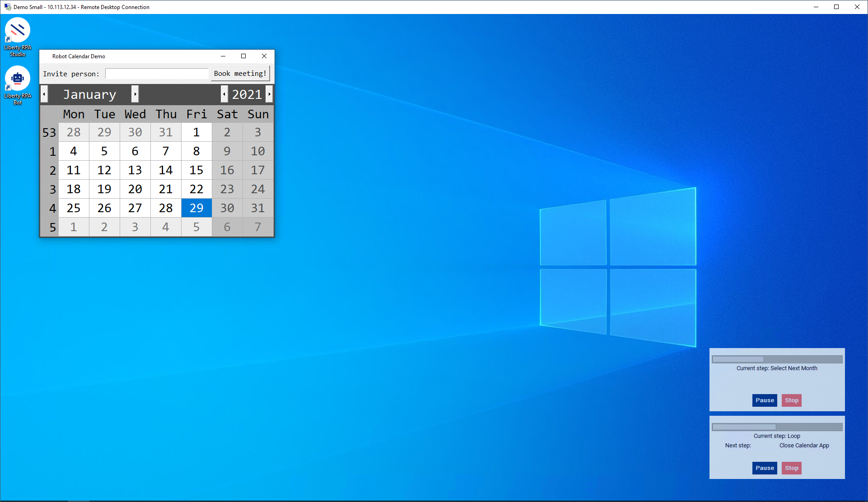Click the Book meeting! button
This screenshot has height=502, width=868.
[x=240, y=74]
